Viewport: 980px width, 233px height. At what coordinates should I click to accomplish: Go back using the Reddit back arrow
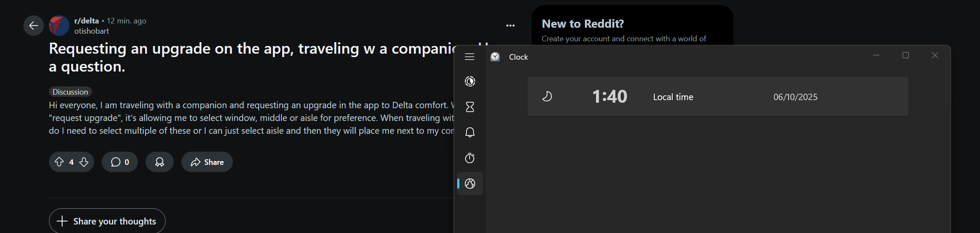click(34, 26)
